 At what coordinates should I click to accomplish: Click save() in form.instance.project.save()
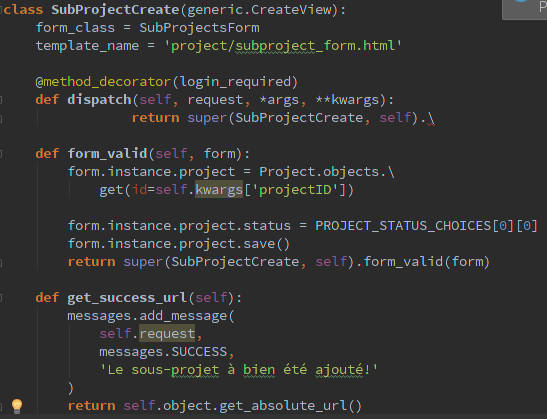pyautogui.click(x=267, y=244)
